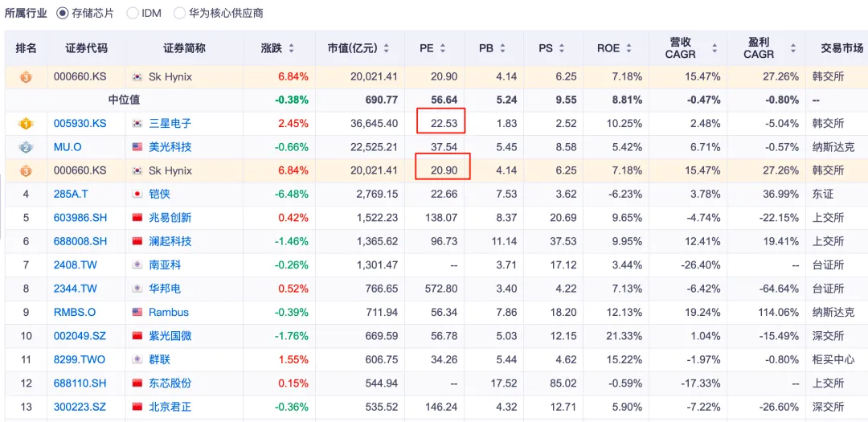This screenshot has height=422, width=868.
Task: Open the 005930.KS stock code link
Action: (80, 124)
